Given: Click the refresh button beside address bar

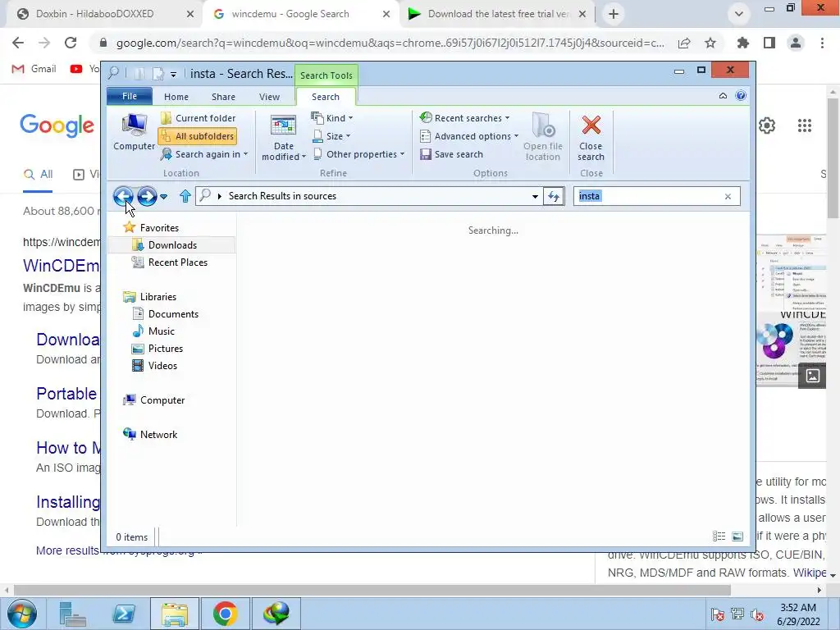Looking at the screenshot, I should pyautogui.click(x=554, y=197).
